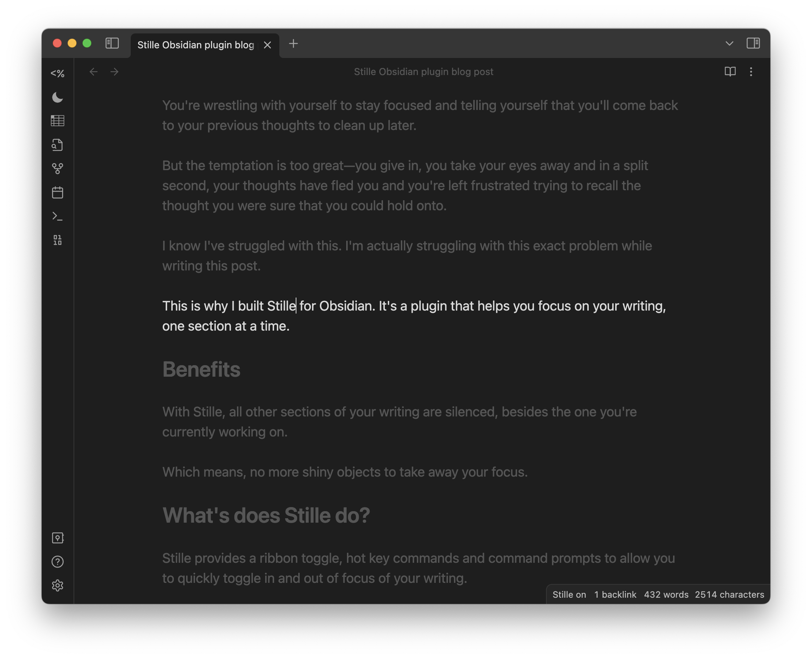Screen dimensions: 812x659
Task: Expand the right sidebar panel
Action: (754, 43)
